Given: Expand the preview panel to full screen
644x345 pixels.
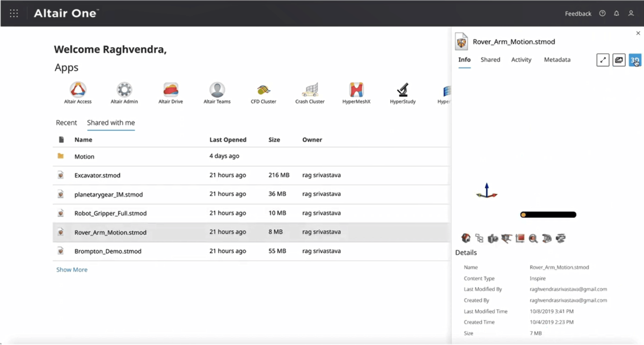Looking at the screenshot, I should click(x=603, y=60).
